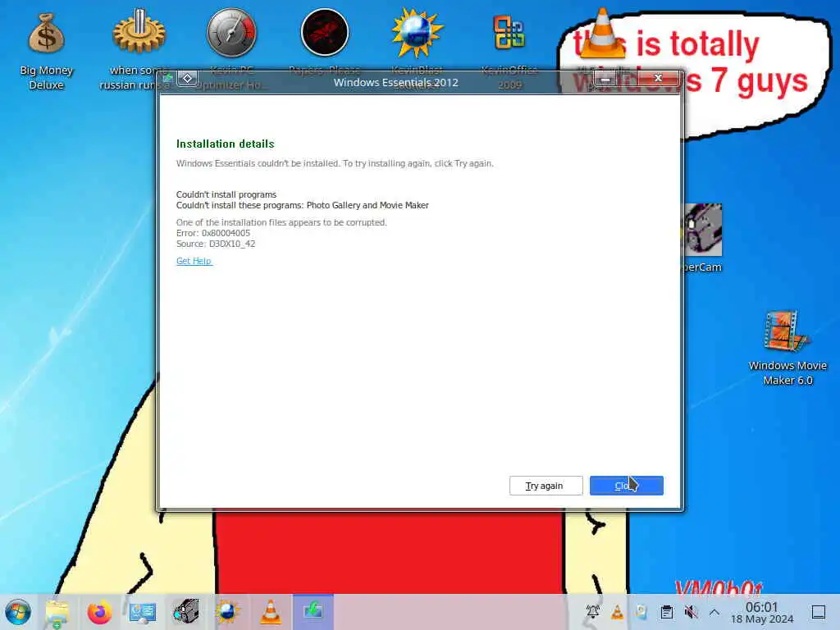Open the notifications bell in system tray
This screenshot has width=840, height=630.
(592, 611)
